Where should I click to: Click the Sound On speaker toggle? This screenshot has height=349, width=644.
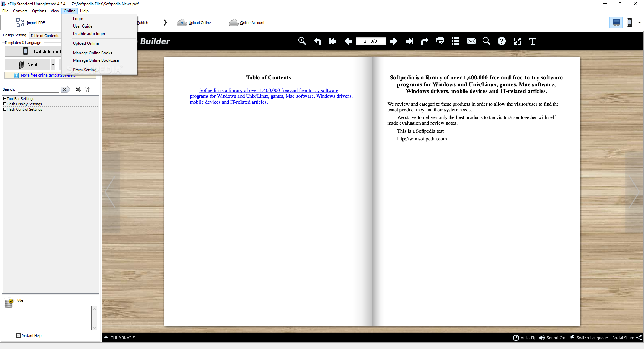tap(552, 338)
